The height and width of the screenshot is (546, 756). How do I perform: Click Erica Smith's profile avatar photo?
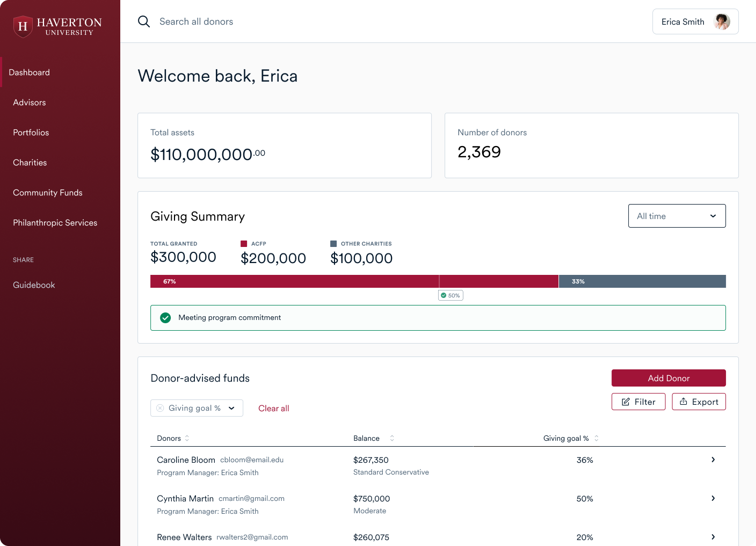(723, 21)
